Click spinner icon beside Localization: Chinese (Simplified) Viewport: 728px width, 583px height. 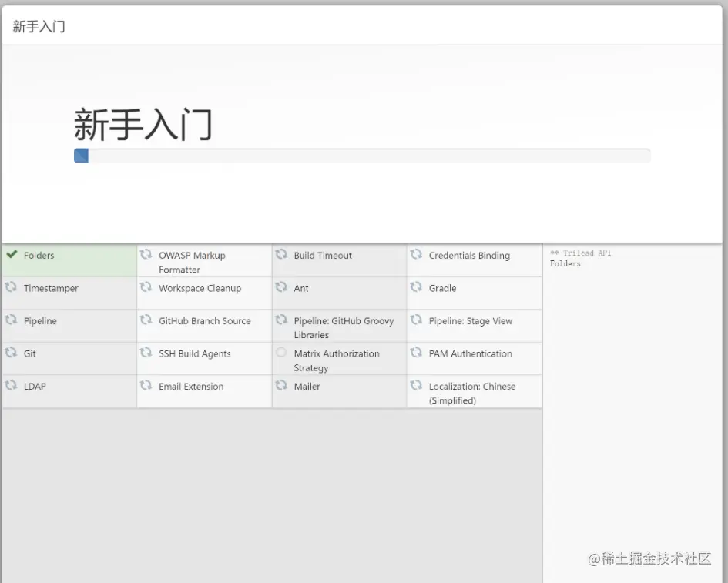point(416,385)
